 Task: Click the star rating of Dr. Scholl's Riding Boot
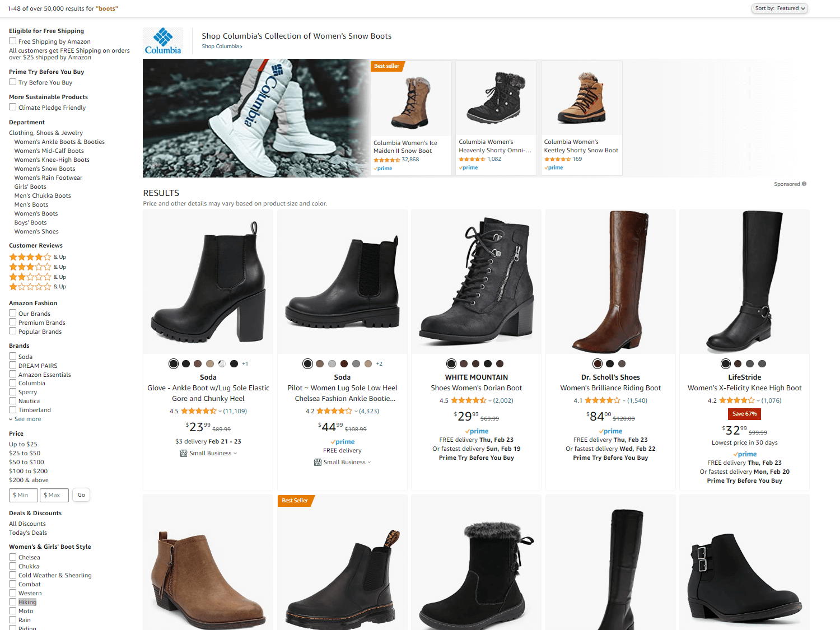602,400
